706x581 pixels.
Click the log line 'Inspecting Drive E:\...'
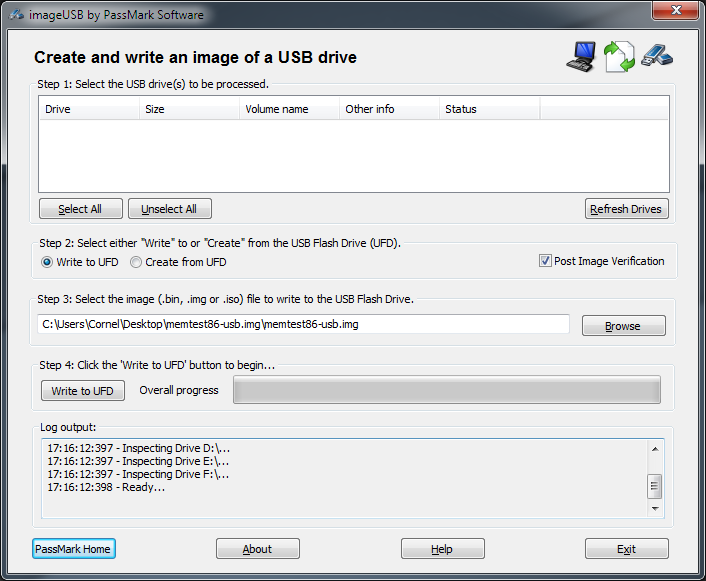pyautogui.click(x=138, y=461)
